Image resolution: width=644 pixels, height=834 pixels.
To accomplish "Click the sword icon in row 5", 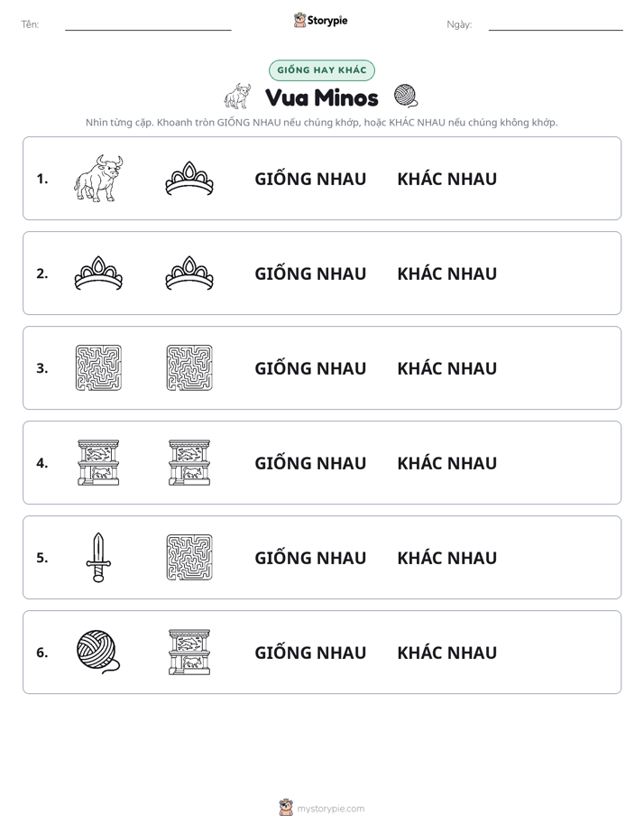I will tap(98, 558).
